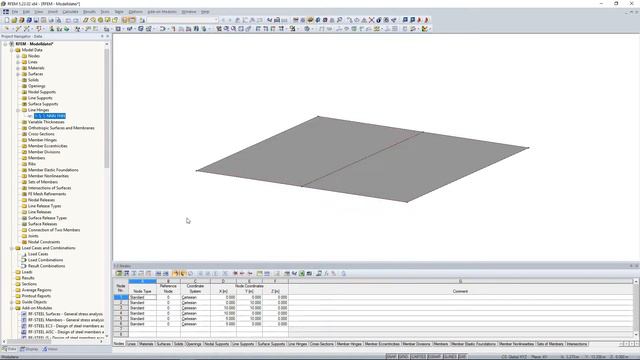Select the Ribs tree item
The height and width of the screenshot is (360, 640).
(x=32, y=164)
